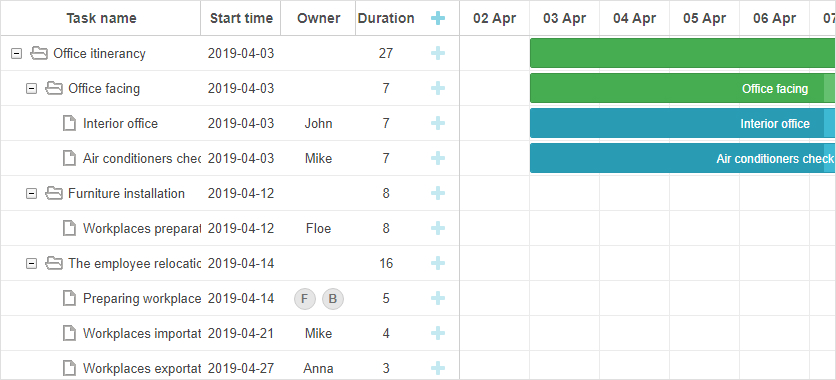Click the folder icon next to Office facing
The image size is (836, 380).
tap(54, 88)
